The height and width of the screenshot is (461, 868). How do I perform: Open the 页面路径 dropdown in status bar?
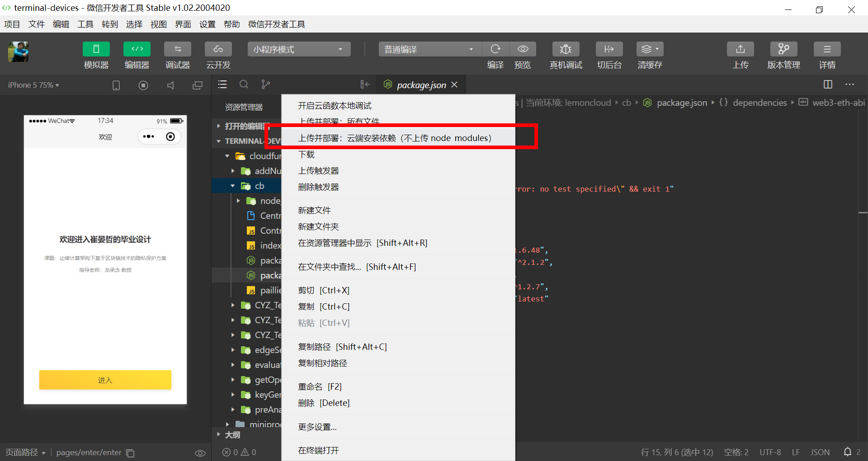(25, 452)
